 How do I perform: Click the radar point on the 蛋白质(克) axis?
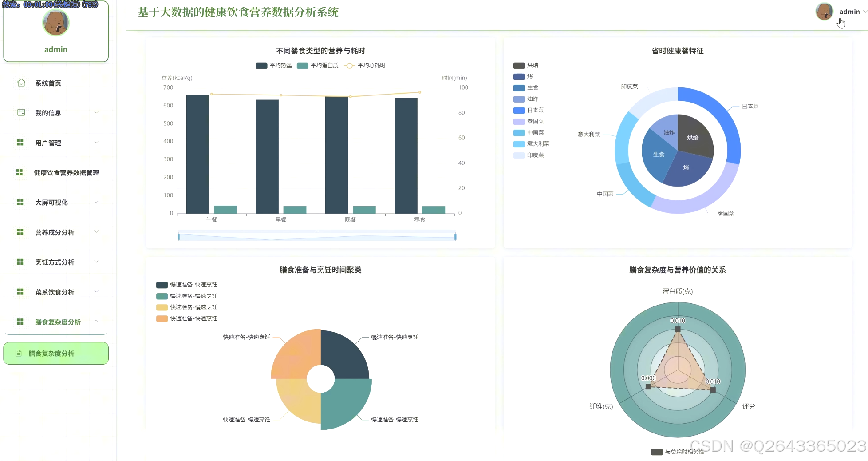click(x=678, y=329)
